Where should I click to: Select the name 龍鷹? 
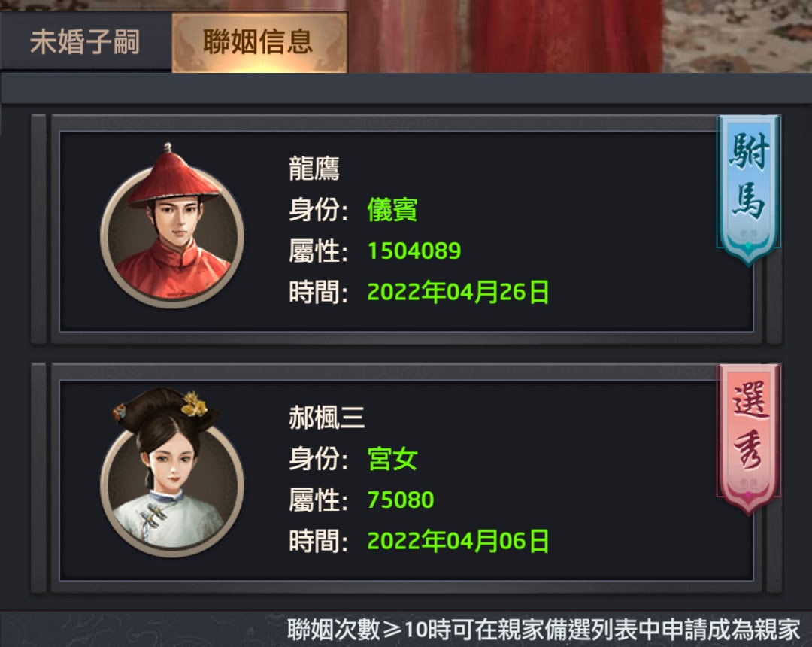pos(314,169)
